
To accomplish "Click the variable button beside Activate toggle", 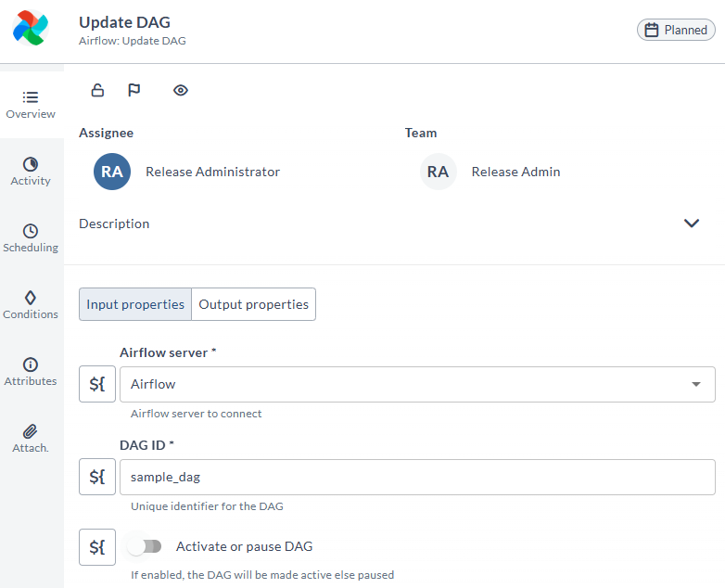I will [97, 547].
